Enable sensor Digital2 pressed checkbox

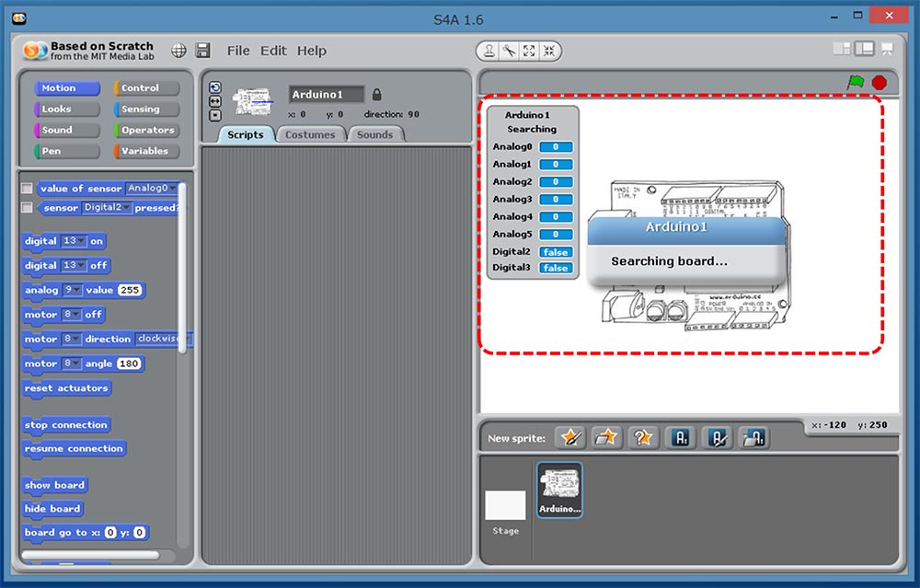(x=27, y=207)
